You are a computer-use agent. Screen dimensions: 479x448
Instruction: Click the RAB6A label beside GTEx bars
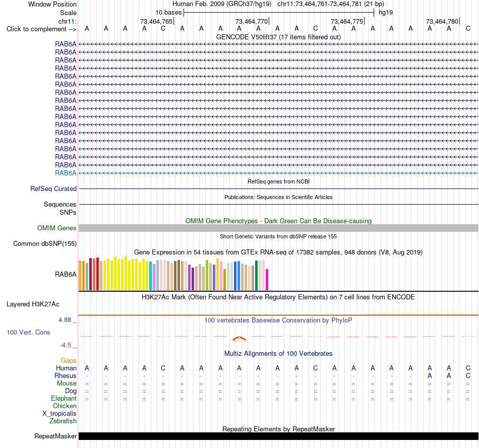(x=66, y=274)
